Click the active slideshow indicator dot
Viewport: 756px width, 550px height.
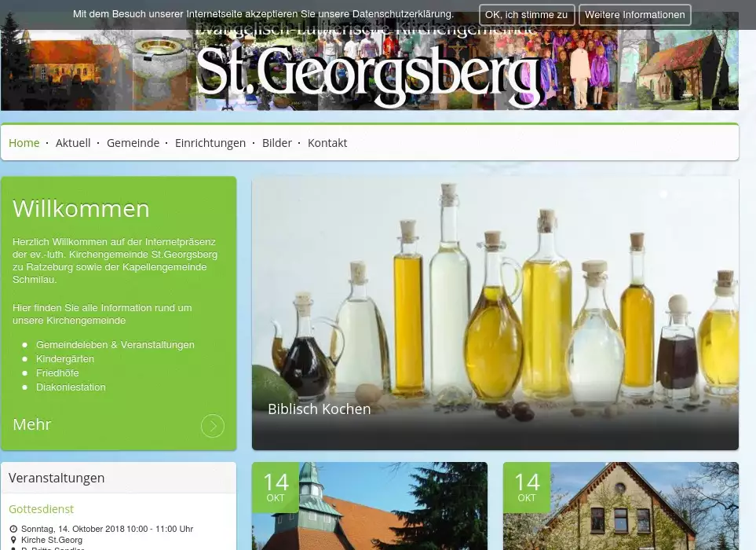(663, 193)
